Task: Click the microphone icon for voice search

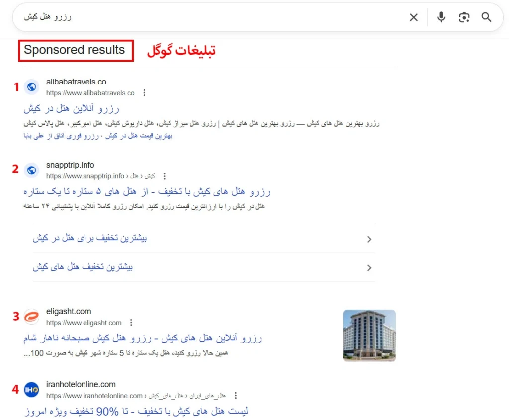Action: (441, 17)
